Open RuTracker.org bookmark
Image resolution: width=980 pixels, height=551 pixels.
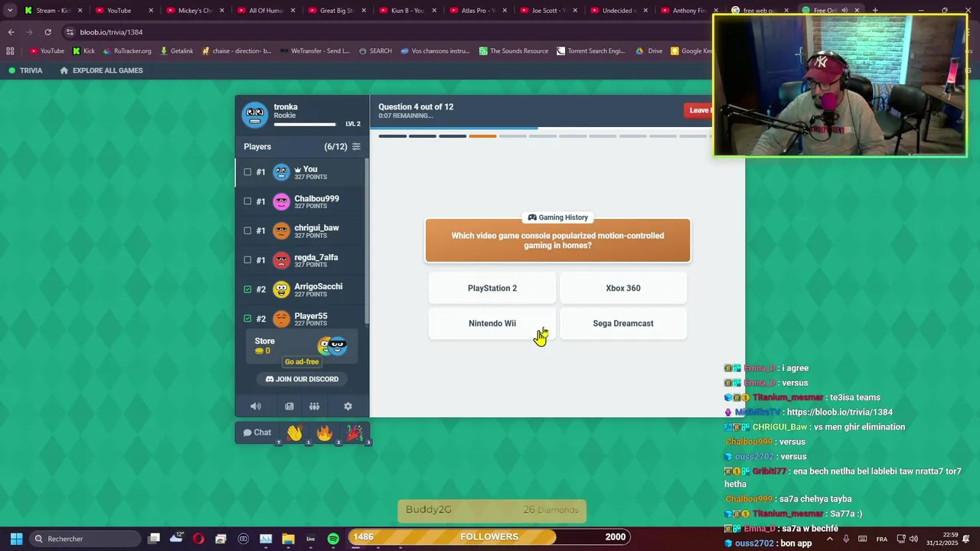click(x=127, y=51)
